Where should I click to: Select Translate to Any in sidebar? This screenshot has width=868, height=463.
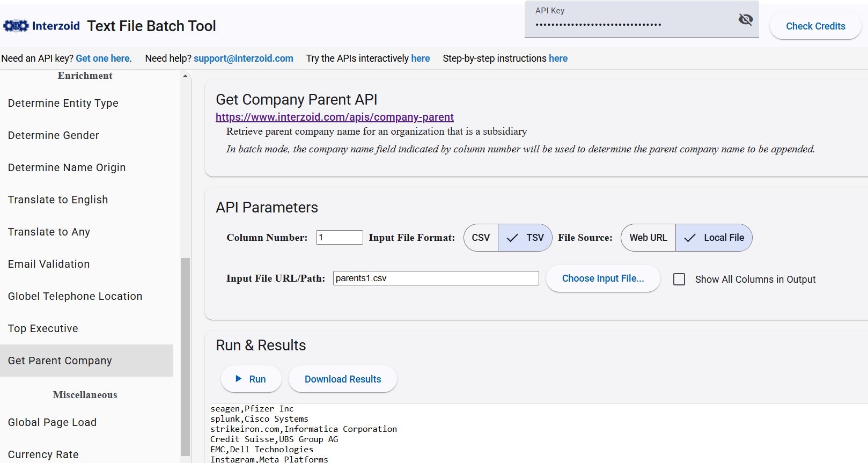tap(86, 232)
